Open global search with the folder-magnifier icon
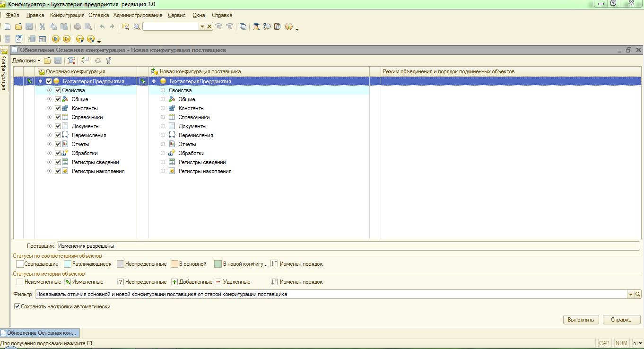Image resolution: width=644 pixels, height=349 pixels. click(125, 27)
